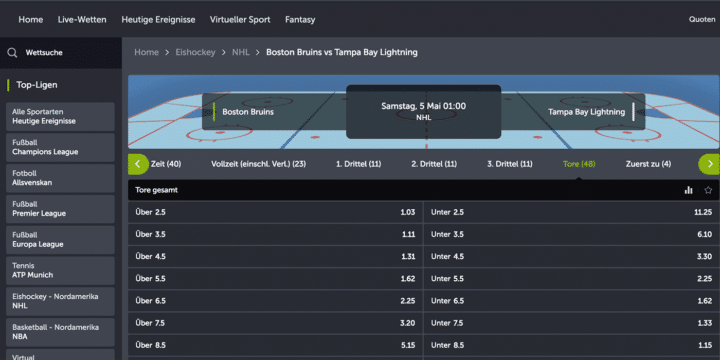
Task: Click NHL breadcrumb link
Action: (x=241, y=52)
